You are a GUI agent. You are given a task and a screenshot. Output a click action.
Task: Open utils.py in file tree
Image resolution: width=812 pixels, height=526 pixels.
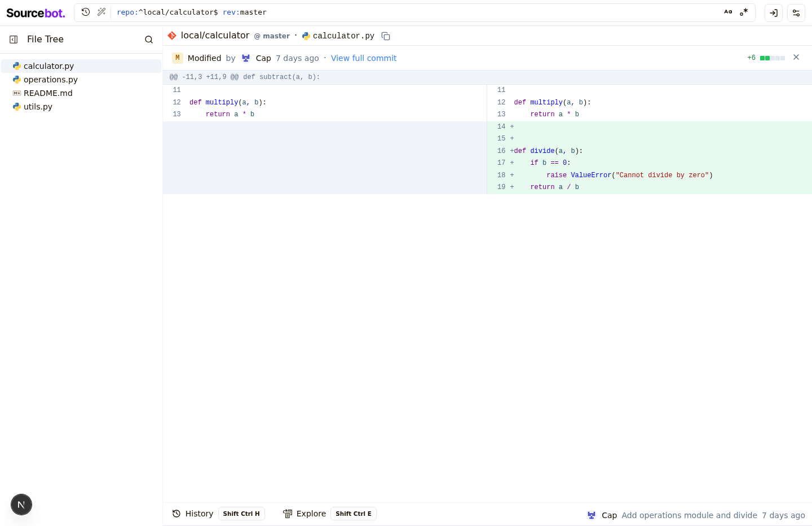click(x=81, y=107)
